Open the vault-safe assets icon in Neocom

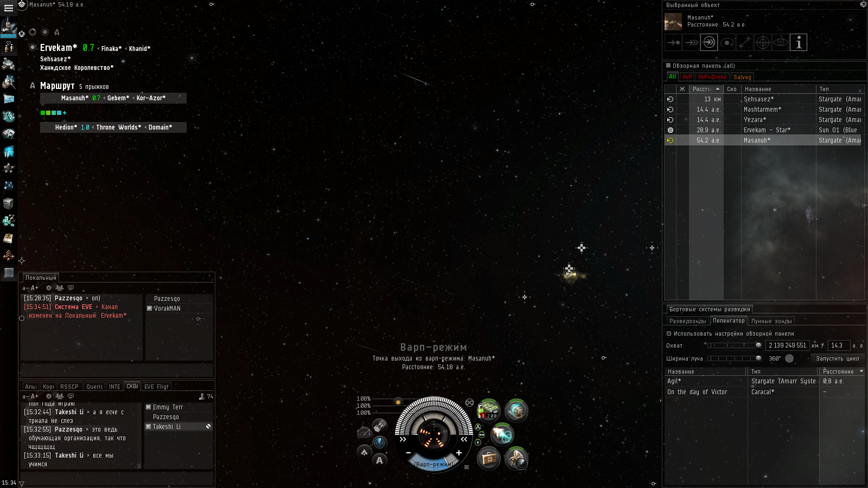[9, 203]
